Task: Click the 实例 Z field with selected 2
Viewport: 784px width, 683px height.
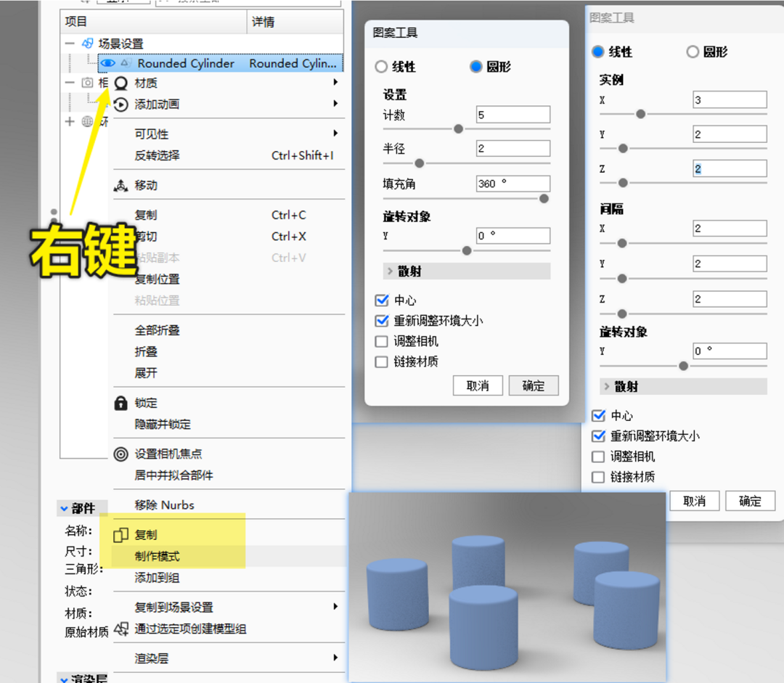Action: point(730,168)
